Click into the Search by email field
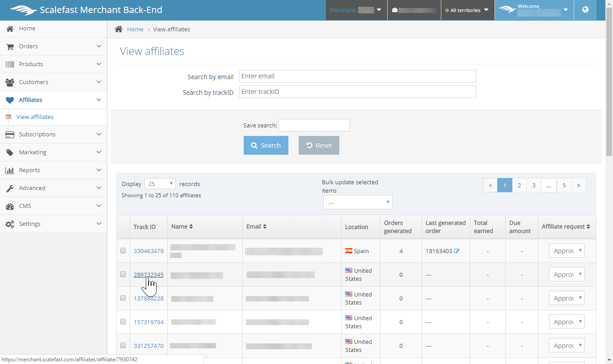This screenshot has width=613, height=364. 357,76
